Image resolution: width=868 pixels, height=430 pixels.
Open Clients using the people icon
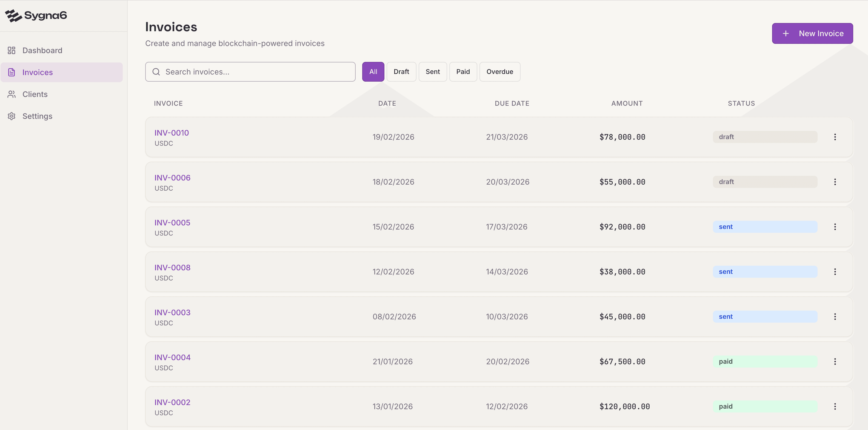12,94
